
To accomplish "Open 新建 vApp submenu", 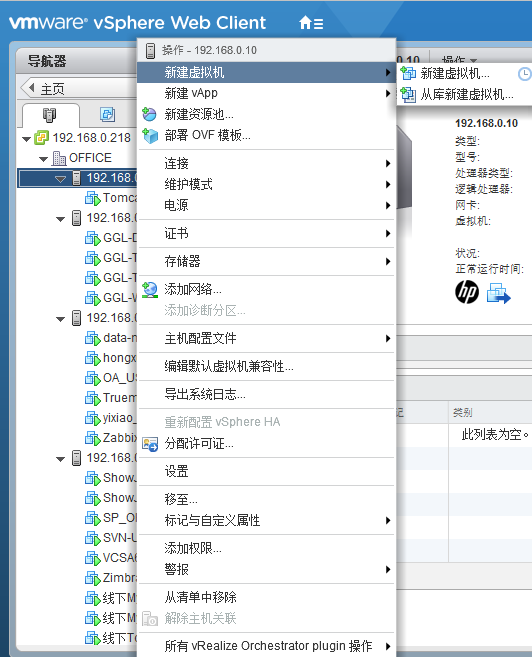I will [x=266, y=93].
